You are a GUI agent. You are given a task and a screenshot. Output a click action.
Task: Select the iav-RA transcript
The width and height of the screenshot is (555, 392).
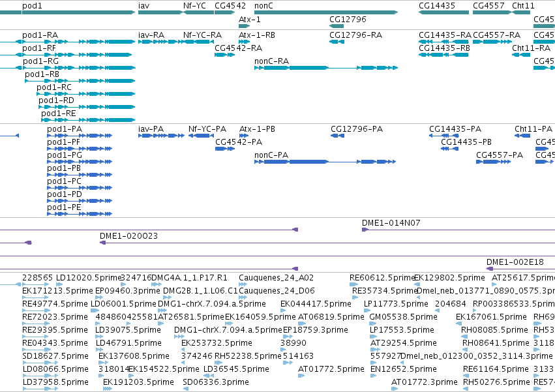pos(151,35)
